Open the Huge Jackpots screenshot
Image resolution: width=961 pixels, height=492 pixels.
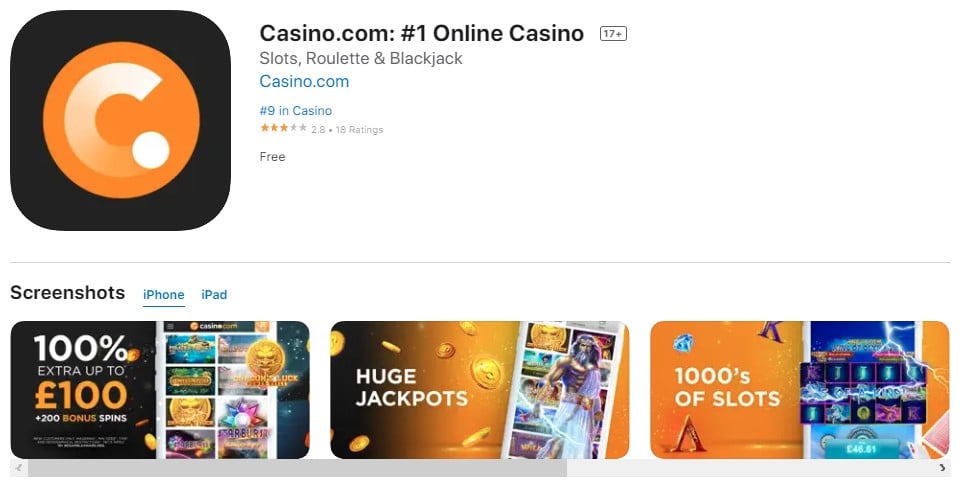point(480,390)
